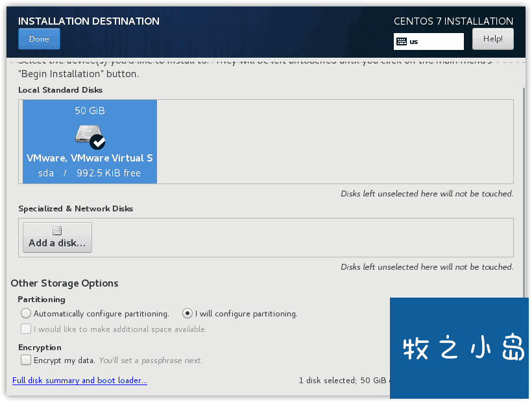This screenshot has height=402, width=532.
Task: Click 'CENTOS 7 INSTALLATION' title text
Action: coord(453,21)
